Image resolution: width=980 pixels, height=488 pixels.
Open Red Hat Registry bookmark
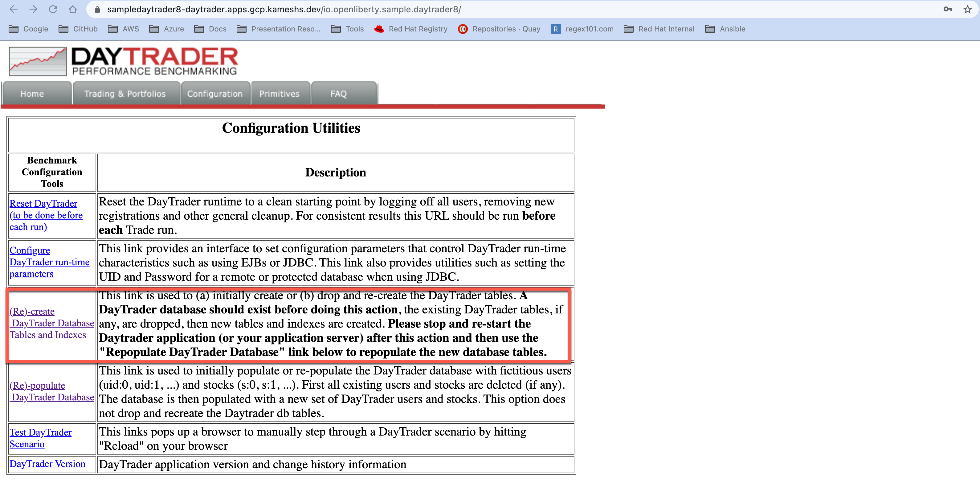(x=411, y=29)
